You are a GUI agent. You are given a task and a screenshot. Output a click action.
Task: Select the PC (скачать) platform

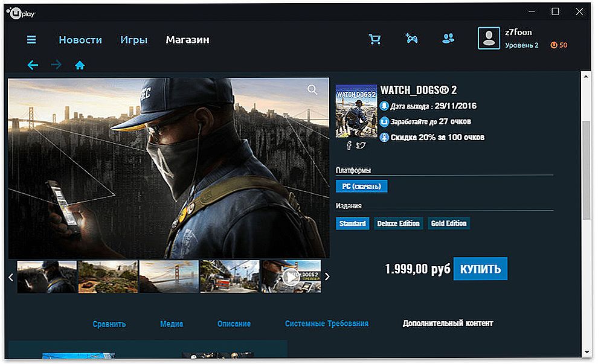[x=361, y=186]
